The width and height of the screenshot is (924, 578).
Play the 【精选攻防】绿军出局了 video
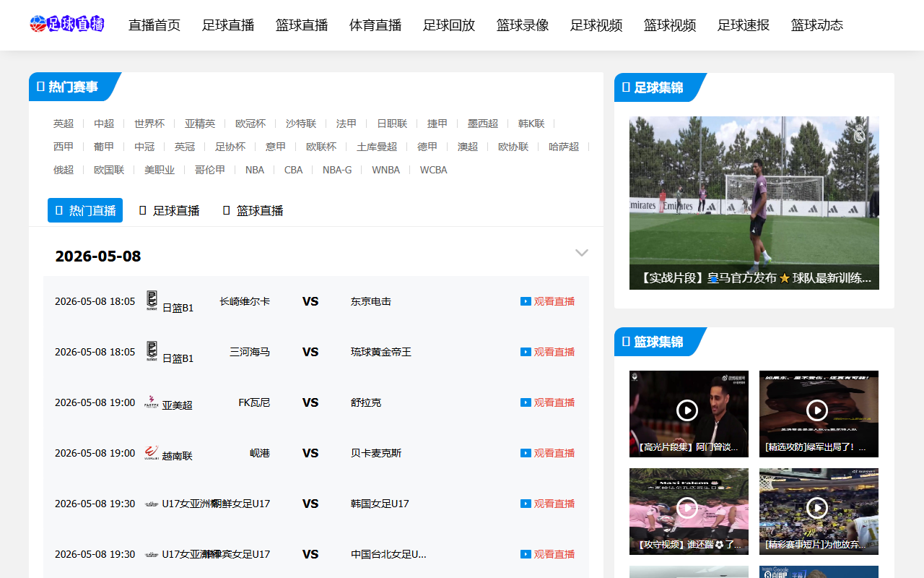pyautogui.click(x=819, y=414)
